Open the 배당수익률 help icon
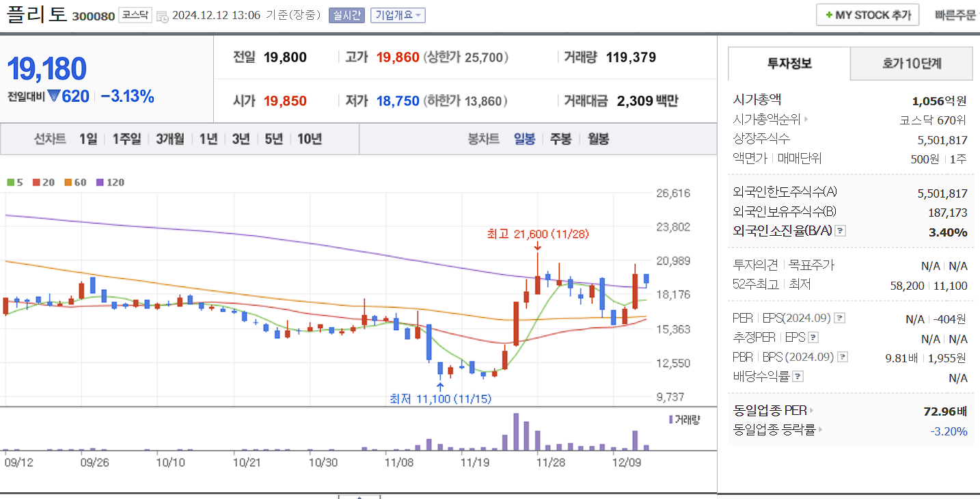The width and height of the screenshot is (980, 499). point(798,375)
